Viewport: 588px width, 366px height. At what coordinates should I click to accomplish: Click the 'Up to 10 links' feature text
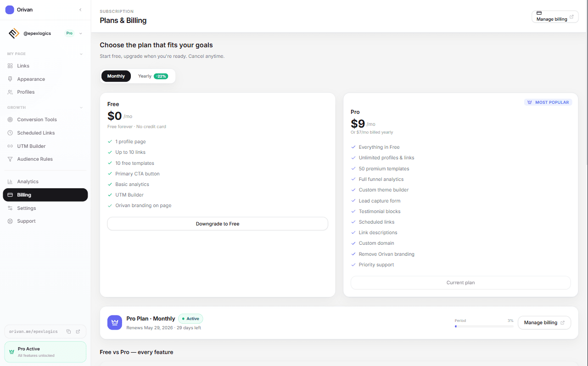(x=130, y=152)
